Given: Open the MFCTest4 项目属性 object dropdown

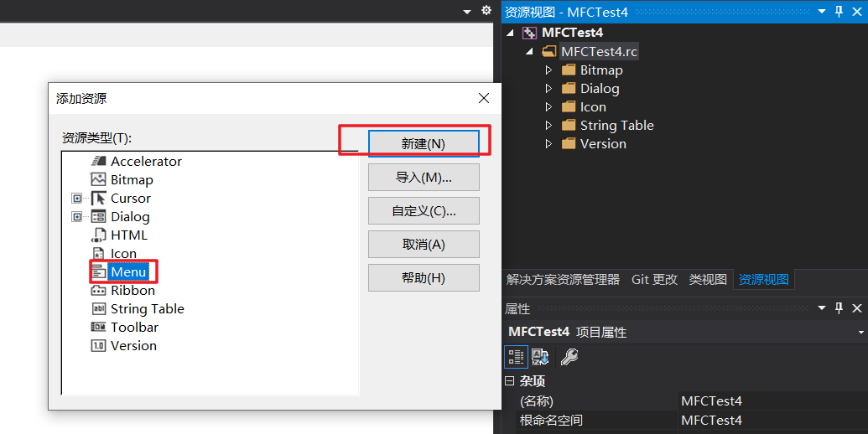Looking at the screenshot, I should point(860,333).
